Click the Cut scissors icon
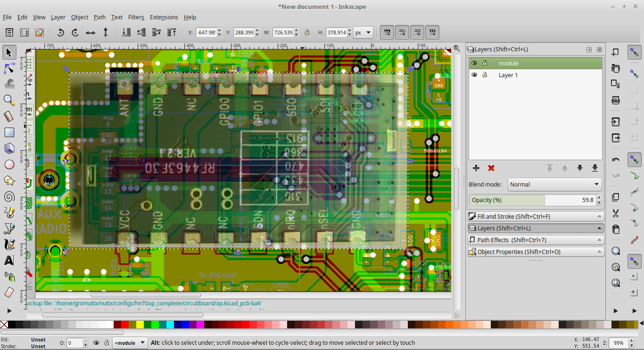 click(x=615, y=213)
